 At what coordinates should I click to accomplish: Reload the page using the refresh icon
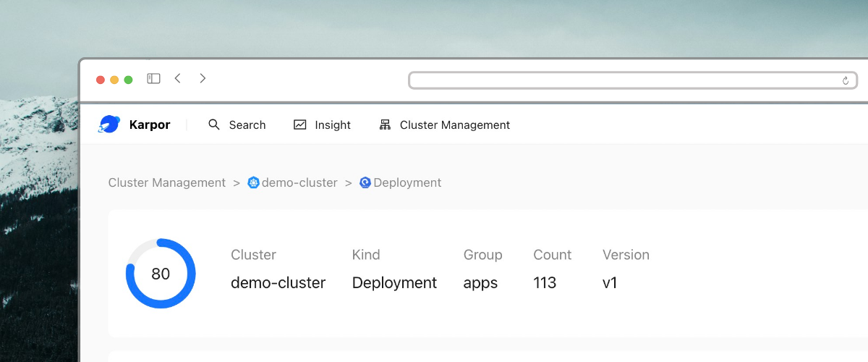(x=845, y=80)
